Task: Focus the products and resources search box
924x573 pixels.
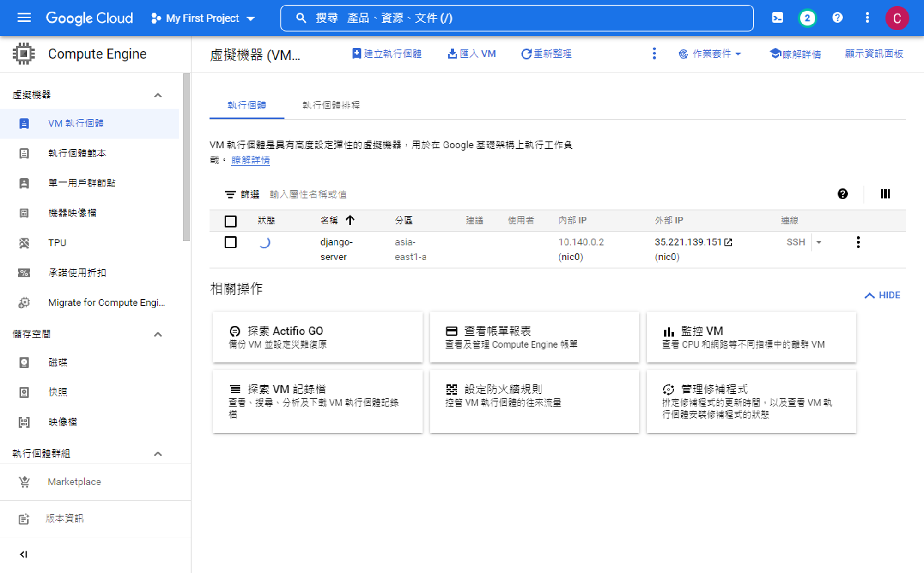Action: (x=517, y=18)
